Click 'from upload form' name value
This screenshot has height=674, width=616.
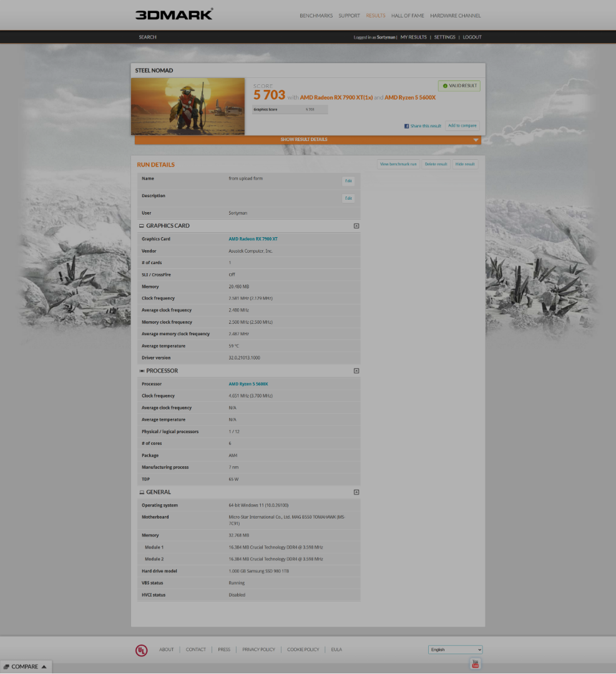click(x=245, y=178)
